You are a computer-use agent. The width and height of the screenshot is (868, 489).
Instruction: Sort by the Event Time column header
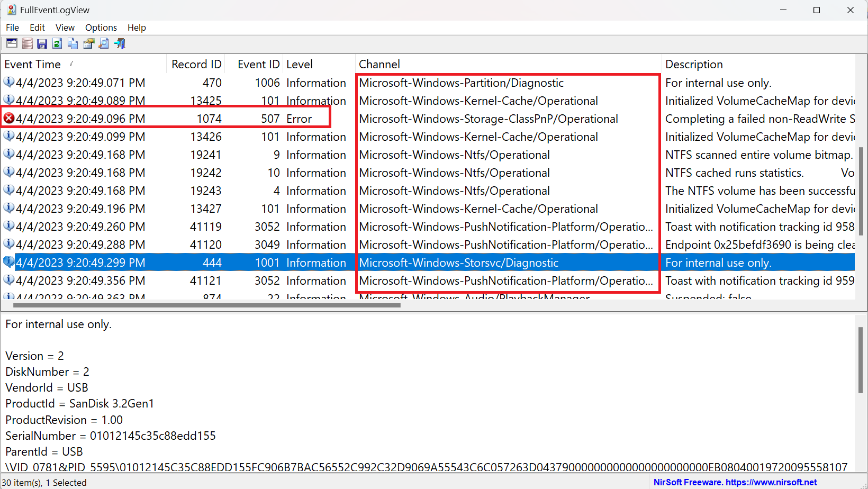(84, 64)
